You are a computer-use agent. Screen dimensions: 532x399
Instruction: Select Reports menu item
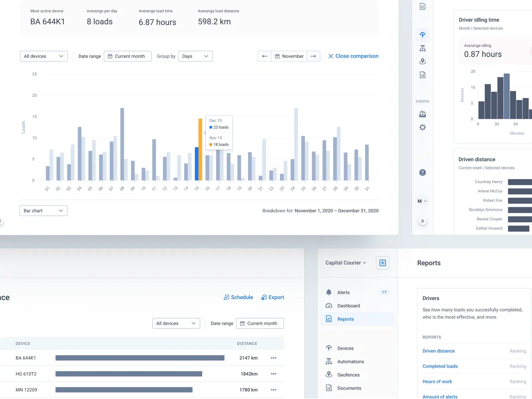click(358, 319)
